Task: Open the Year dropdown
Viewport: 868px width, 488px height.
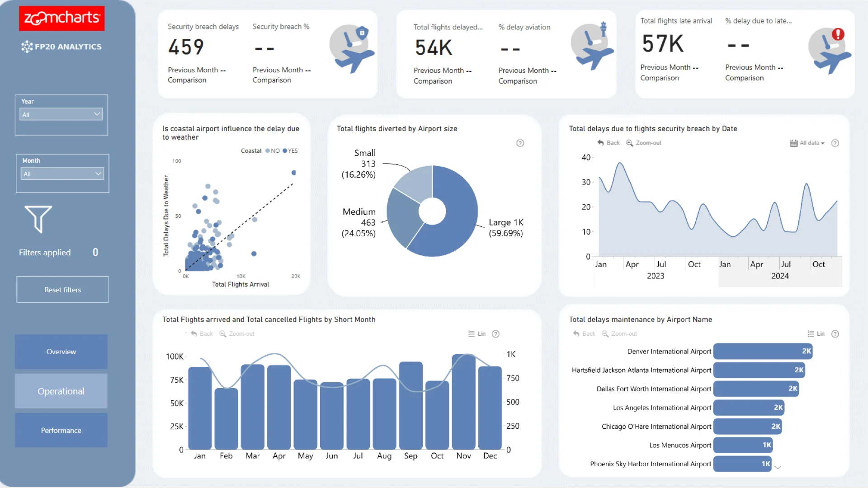Action: click(x=61, y=114)
